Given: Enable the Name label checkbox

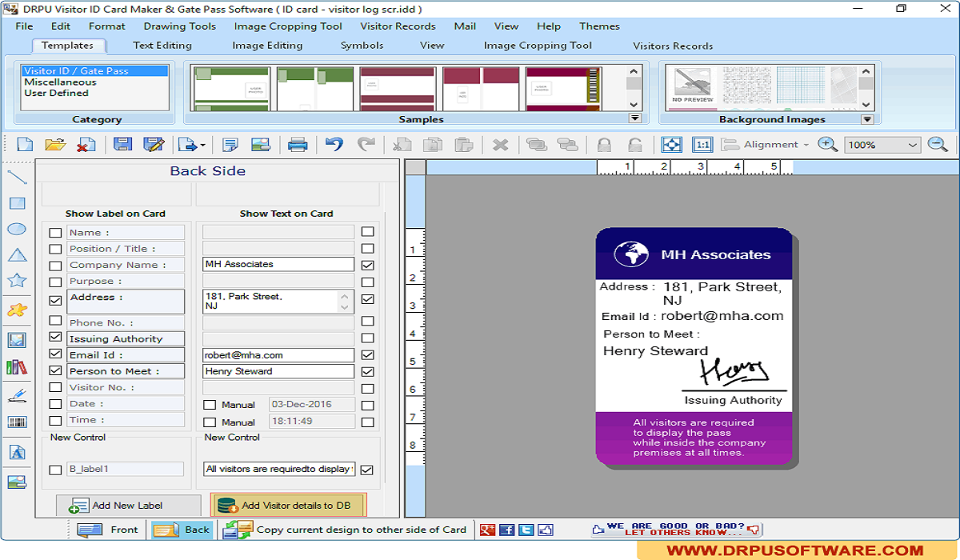Looking at the screenshot, I should click(x=55, y=233).
